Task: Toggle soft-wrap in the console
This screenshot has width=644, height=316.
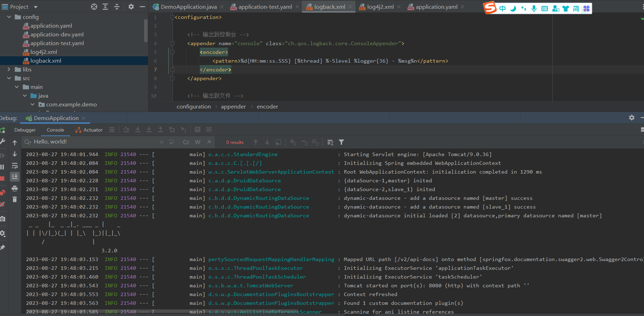Action: pos(15,166)
